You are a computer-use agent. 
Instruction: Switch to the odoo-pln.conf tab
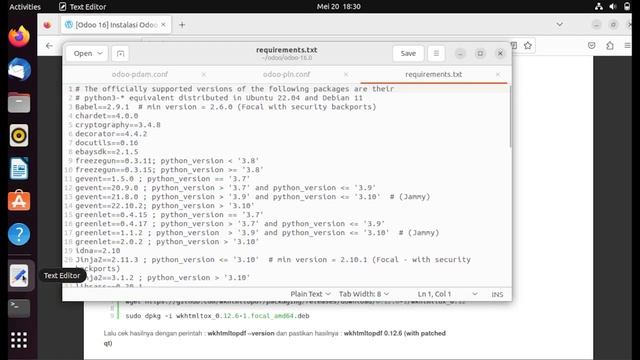(286, 74)
